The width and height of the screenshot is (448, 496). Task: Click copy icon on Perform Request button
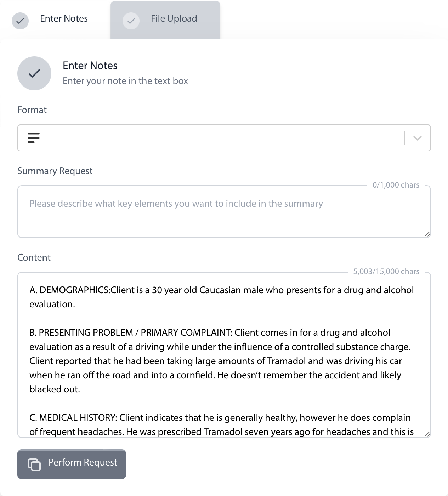(x=34, y=464)
